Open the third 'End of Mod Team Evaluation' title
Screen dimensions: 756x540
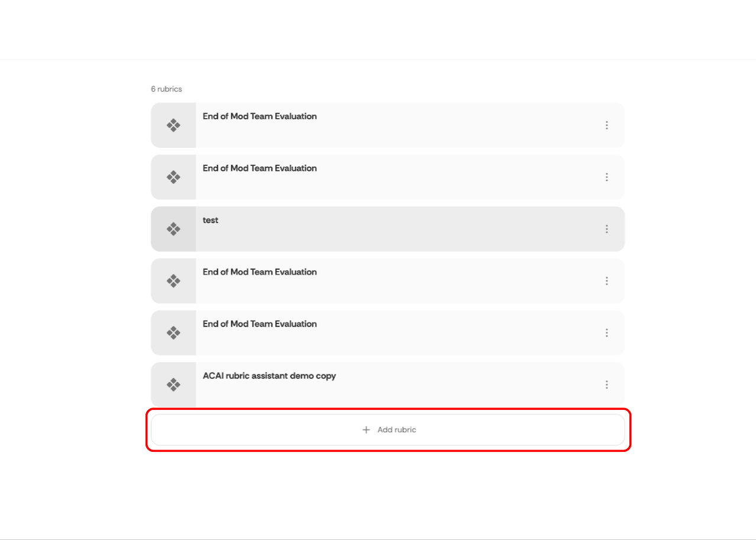tap(260, 272)
